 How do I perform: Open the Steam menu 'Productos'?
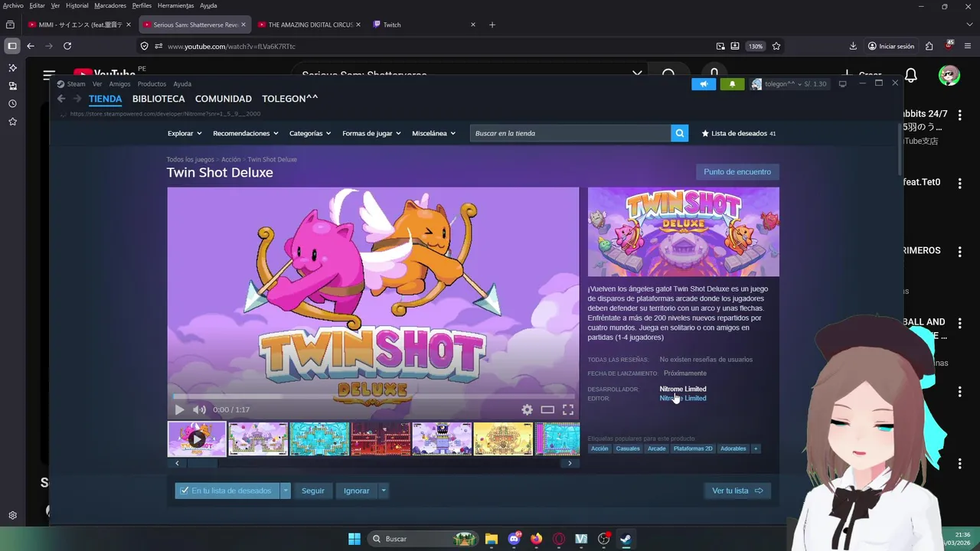coord(152,84)
